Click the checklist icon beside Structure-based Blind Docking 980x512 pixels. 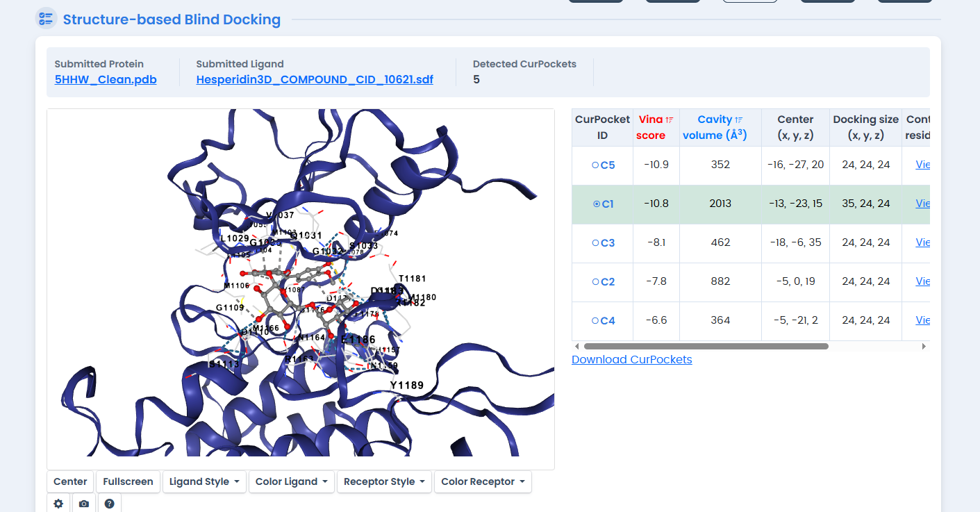(x=46, y=19)
